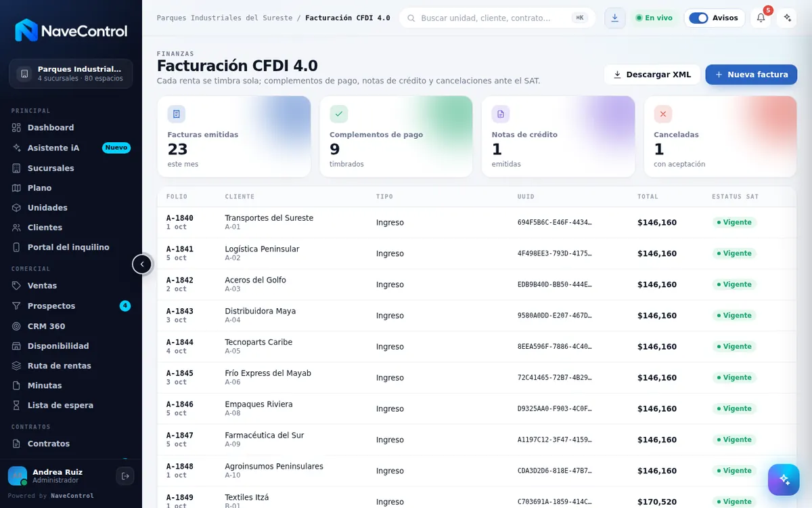Click UUID EDB9B40D-BB50-444E

click(x=555, y=284)
